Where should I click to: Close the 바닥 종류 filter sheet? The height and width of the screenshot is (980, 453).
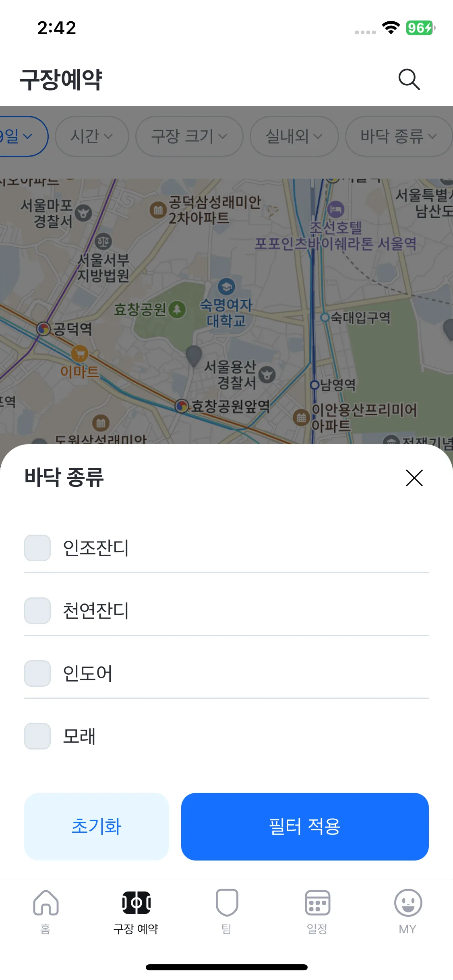414,478
